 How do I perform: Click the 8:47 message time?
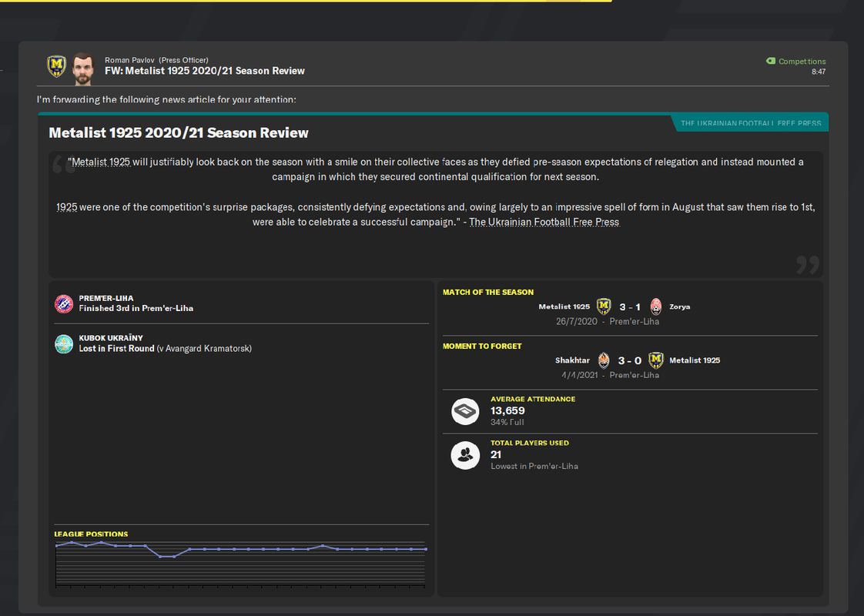819,72
